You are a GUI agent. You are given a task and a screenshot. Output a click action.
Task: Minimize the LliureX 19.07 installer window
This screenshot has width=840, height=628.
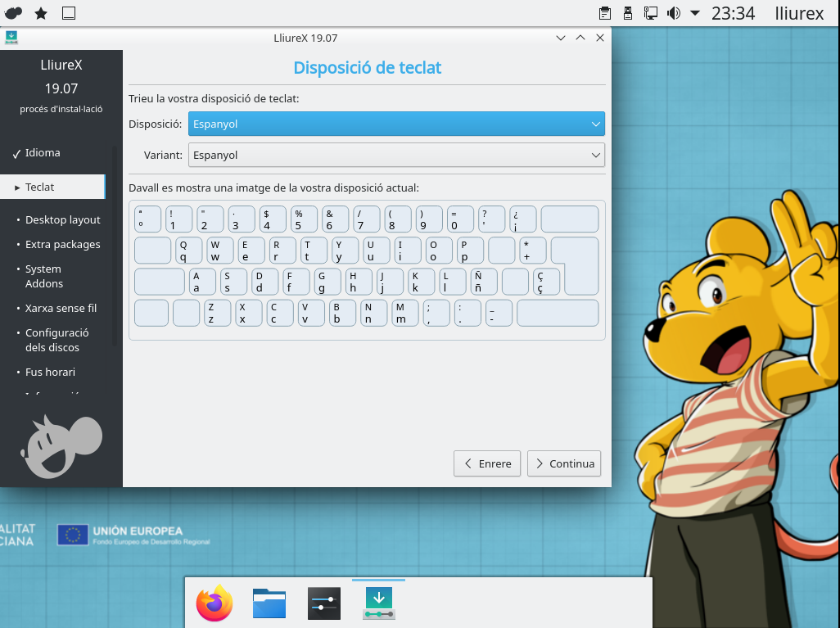click(x=561, y=38)
